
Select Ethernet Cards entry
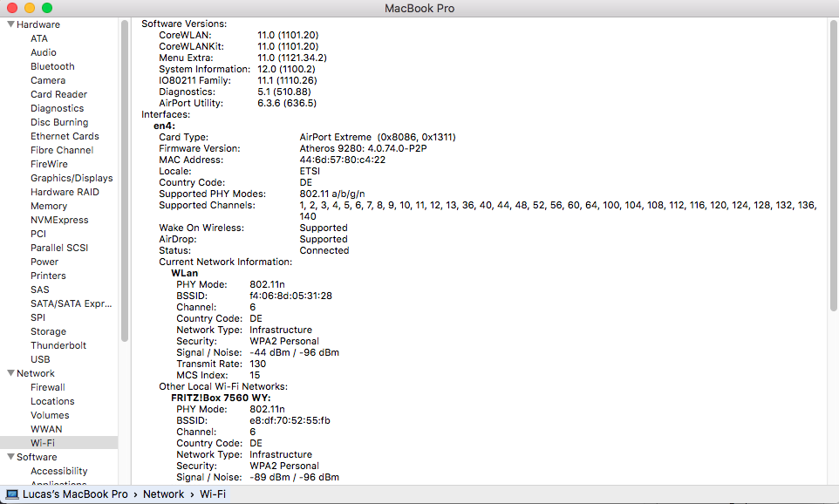pos(65,136)
